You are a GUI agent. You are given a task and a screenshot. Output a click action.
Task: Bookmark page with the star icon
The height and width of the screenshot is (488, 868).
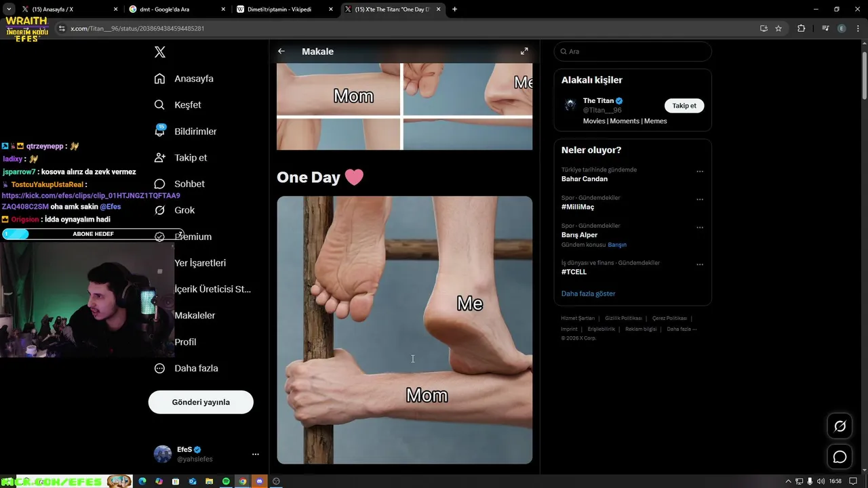tap(778, 28)
